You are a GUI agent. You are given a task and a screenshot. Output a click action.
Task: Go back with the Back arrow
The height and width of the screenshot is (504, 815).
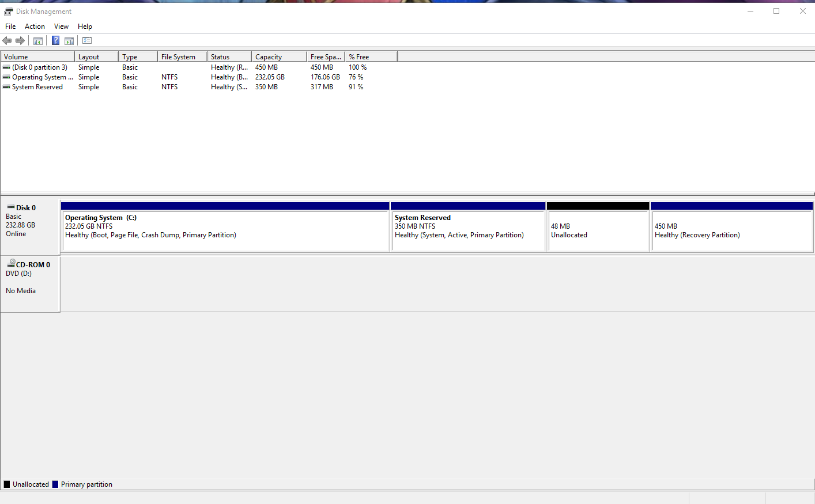[7, 40]
